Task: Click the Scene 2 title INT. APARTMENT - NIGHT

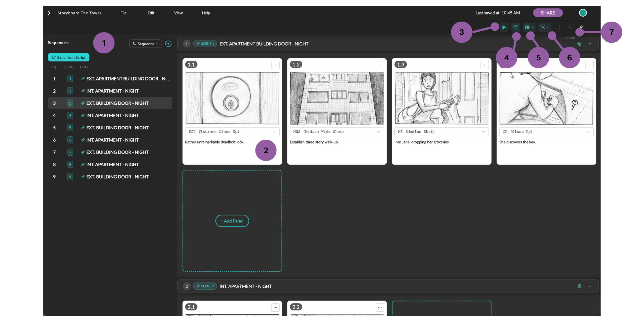Action: click(246, 286)
